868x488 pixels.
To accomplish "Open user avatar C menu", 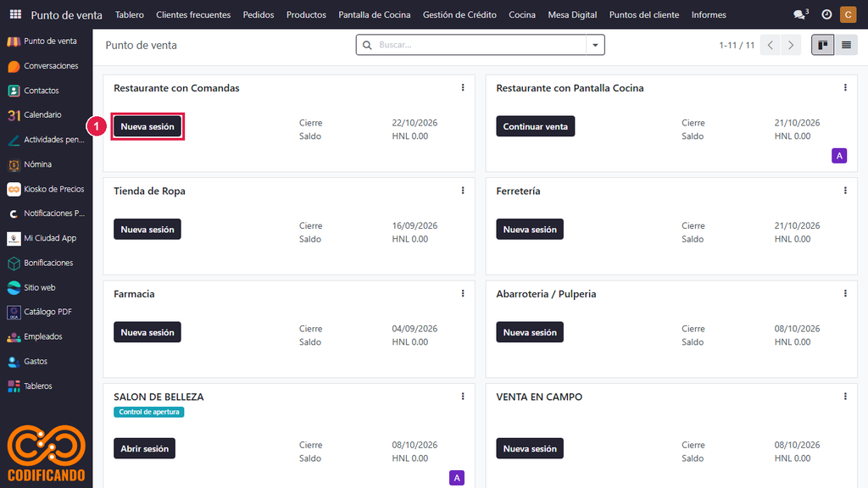I will pyautogui.click(x=848, y=14).
